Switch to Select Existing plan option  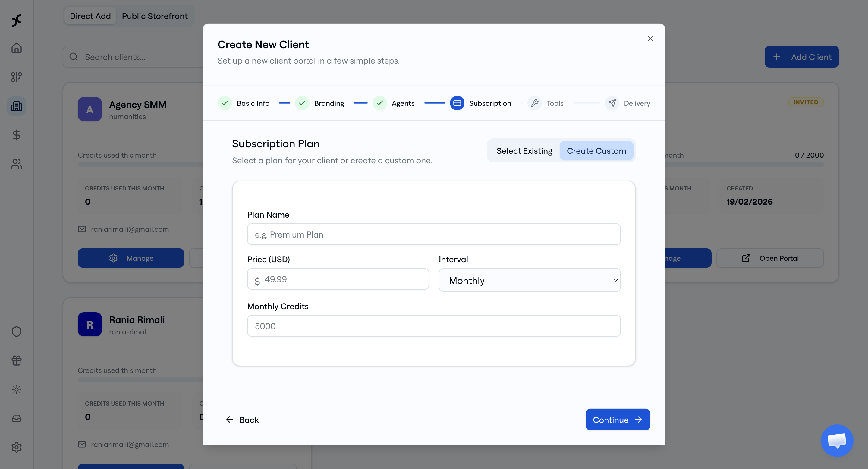point(524,151)
